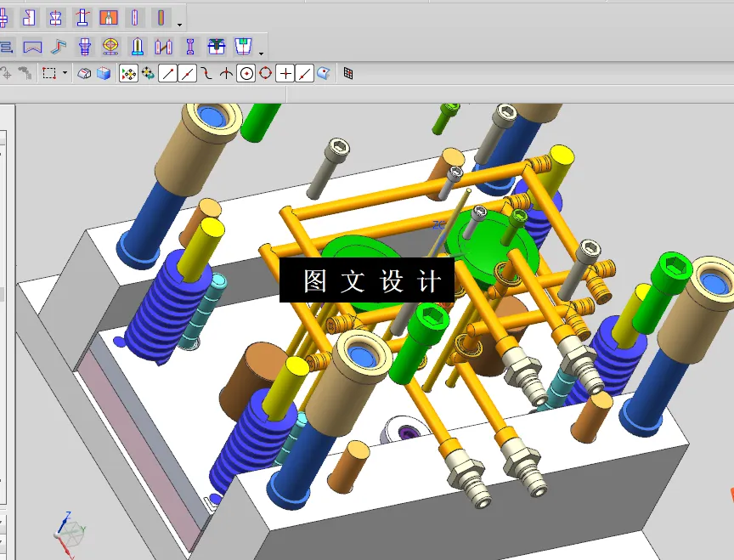The height and width of the screenshot is (560, 734).
Task: Select the shaded rendering display icon
Action: pos(82,73)
